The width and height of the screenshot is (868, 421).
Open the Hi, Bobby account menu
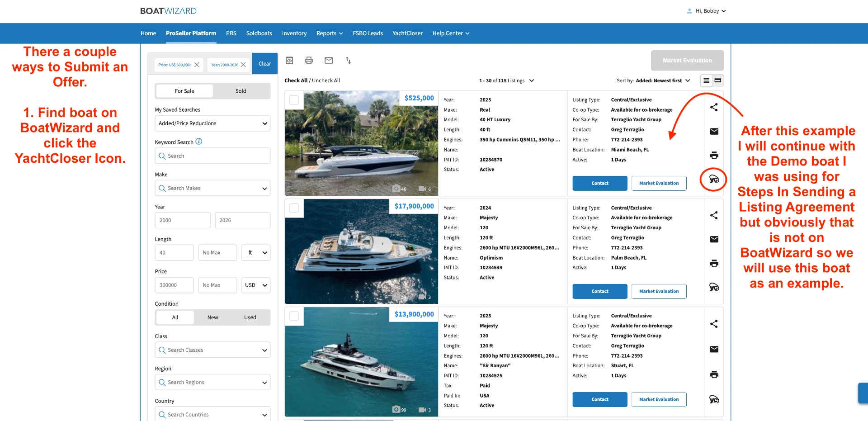click(x=710, y=11)
